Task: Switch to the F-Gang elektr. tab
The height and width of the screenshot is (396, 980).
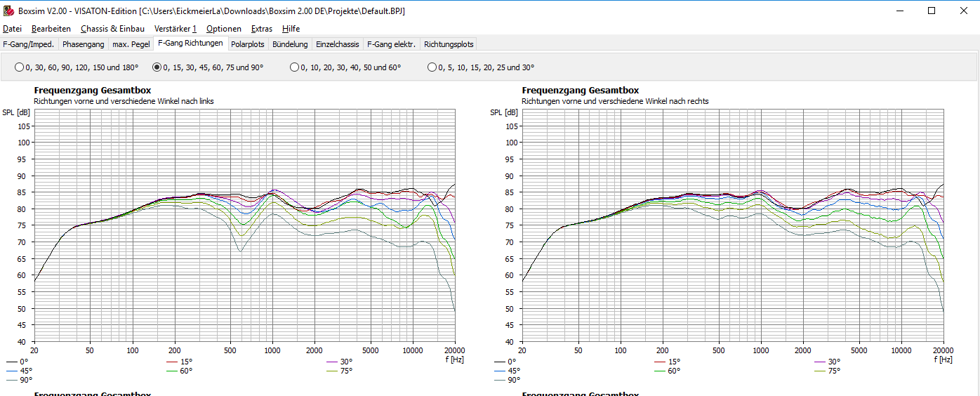Action: pos(391,44)
